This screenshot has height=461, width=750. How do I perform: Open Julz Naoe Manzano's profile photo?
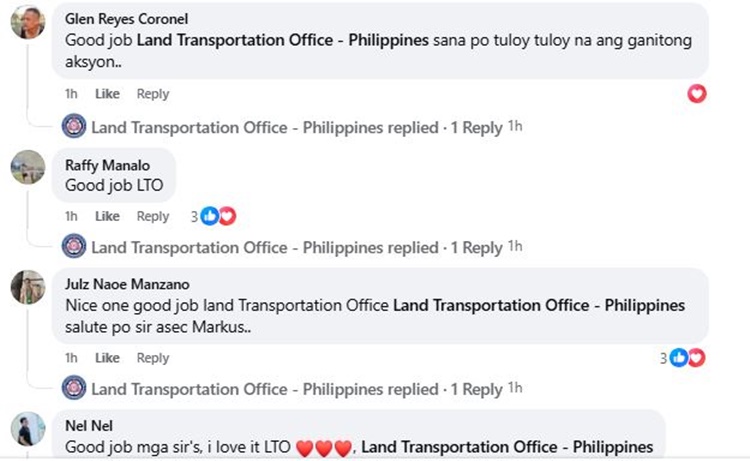click(x=27, y=287)
